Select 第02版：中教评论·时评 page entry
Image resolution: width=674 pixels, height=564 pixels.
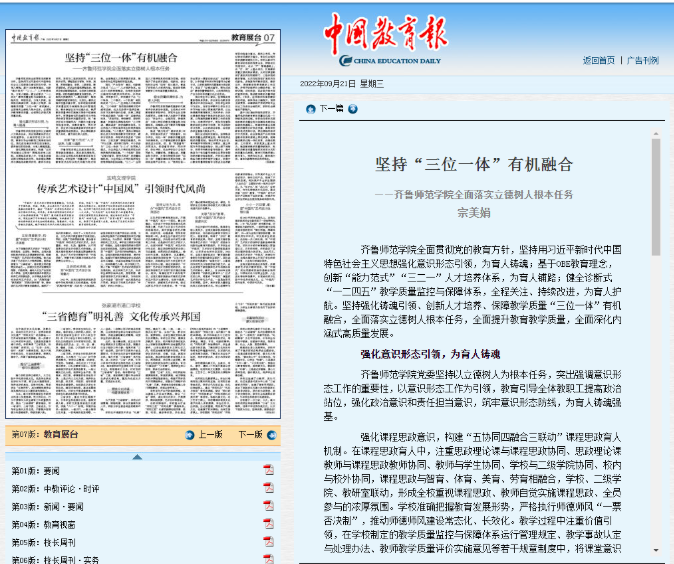[x=55, y=488]
